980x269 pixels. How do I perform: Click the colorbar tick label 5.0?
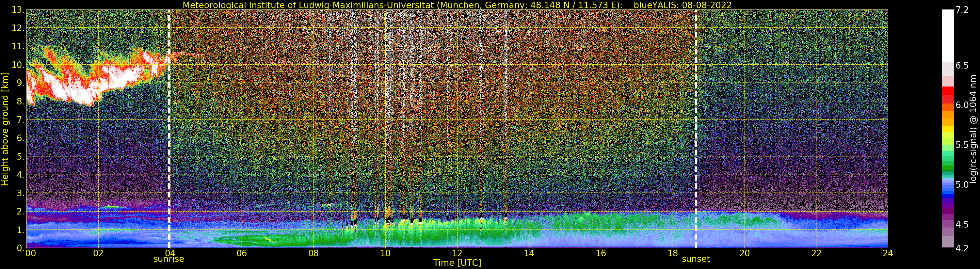click(x=962, y=184)
